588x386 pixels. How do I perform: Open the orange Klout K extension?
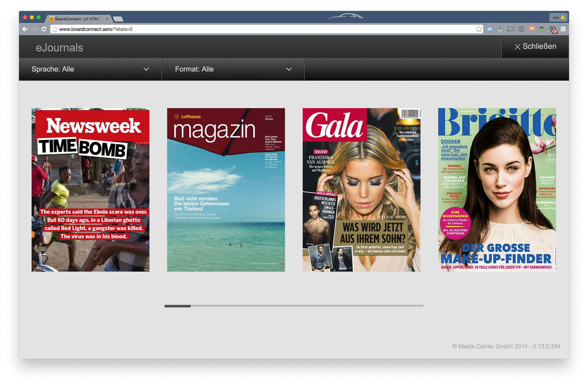click(531, 29)
